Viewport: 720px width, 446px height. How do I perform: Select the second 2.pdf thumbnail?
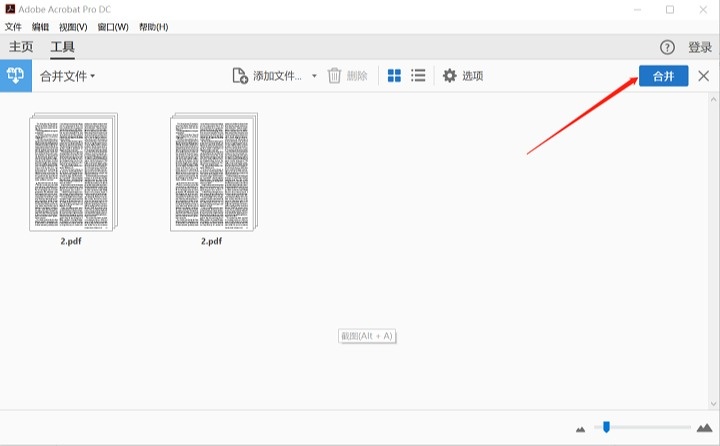213,172
